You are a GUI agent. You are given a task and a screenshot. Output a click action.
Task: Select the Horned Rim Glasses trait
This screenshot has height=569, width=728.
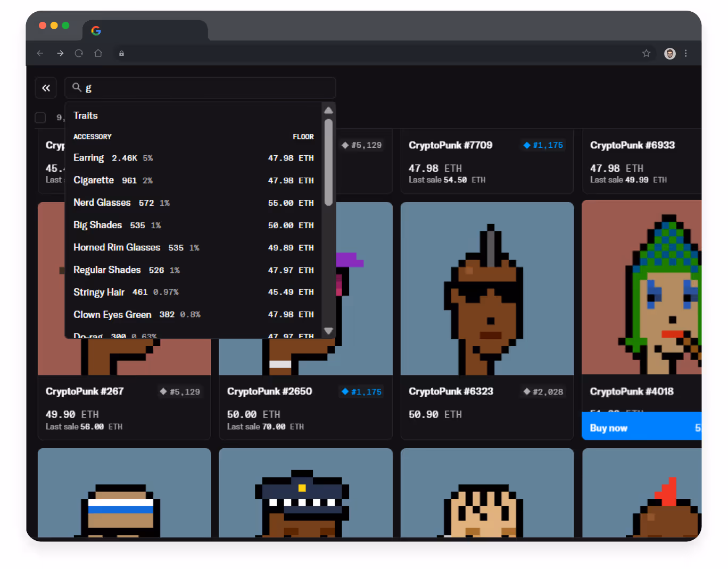point(194,247)
